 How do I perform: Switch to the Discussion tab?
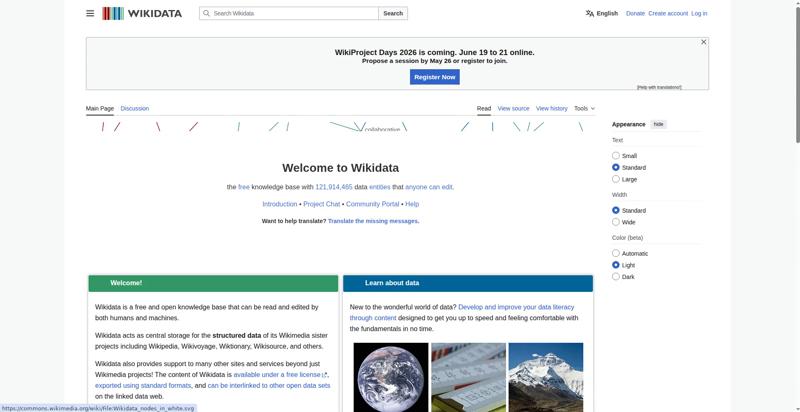135,108
